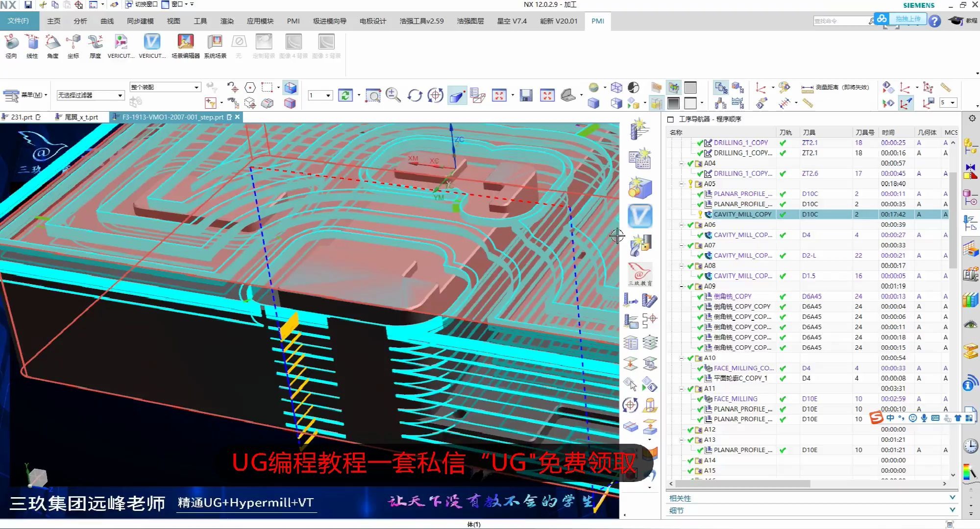This screenshot has width=980, height=529.
Task: Open the 电极设计 menu tab
Action: (x=372, y=21)
